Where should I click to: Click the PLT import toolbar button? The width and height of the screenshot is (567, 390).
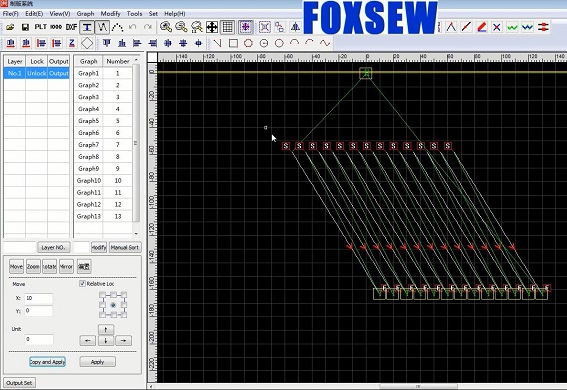[40, 27]
